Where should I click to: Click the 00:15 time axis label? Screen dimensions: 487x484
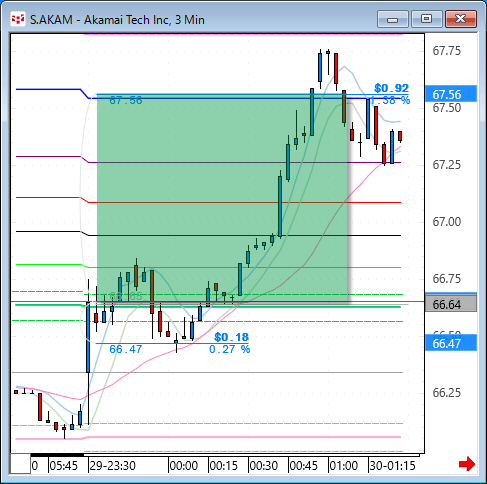[224, 465]
